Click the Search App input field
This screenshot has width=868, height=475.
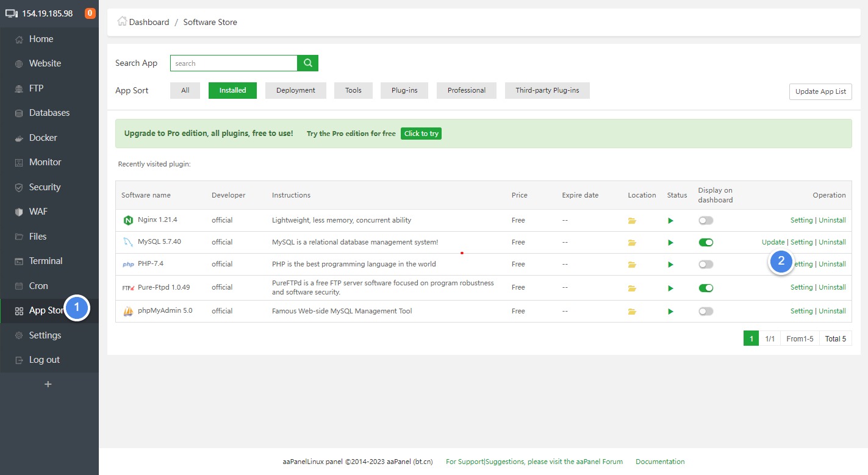click(234, 63)
